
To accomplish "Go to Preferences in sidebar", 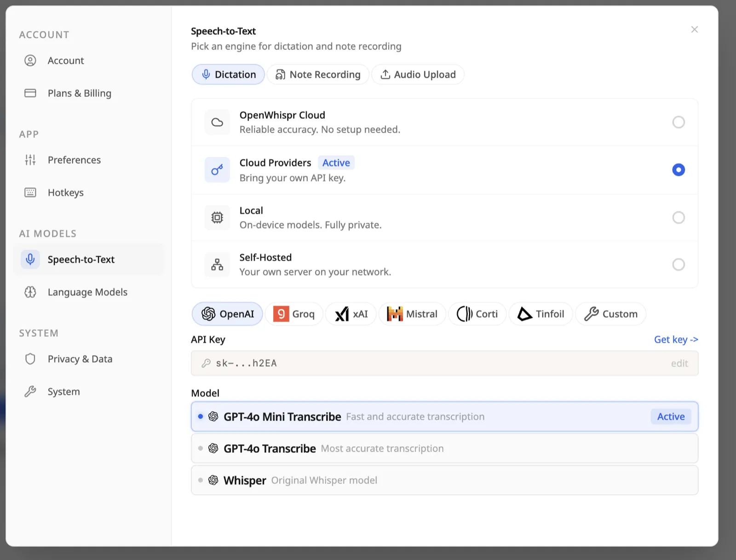I will (x=88, y=160).
